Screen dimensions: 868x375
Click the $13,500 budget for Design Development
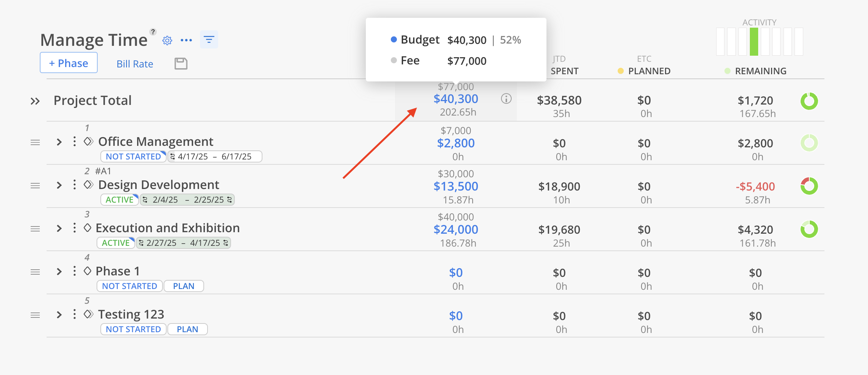(x=456, y=186)
